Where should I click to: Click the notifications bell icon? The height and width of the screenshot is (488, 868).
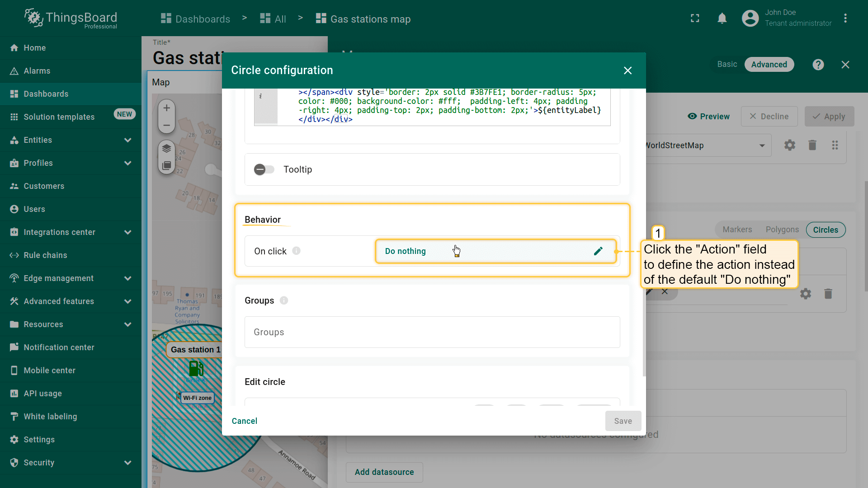coord(722,19)
